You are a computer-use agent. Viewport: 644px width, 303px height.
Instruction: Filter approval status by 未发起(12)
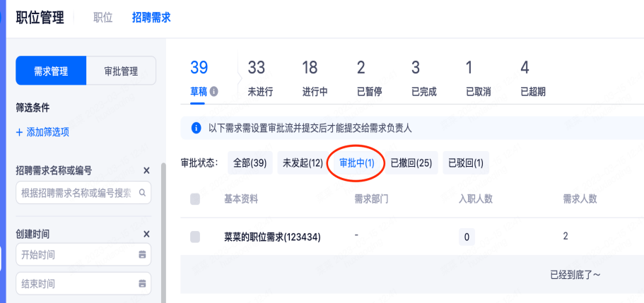click(303, 163)
